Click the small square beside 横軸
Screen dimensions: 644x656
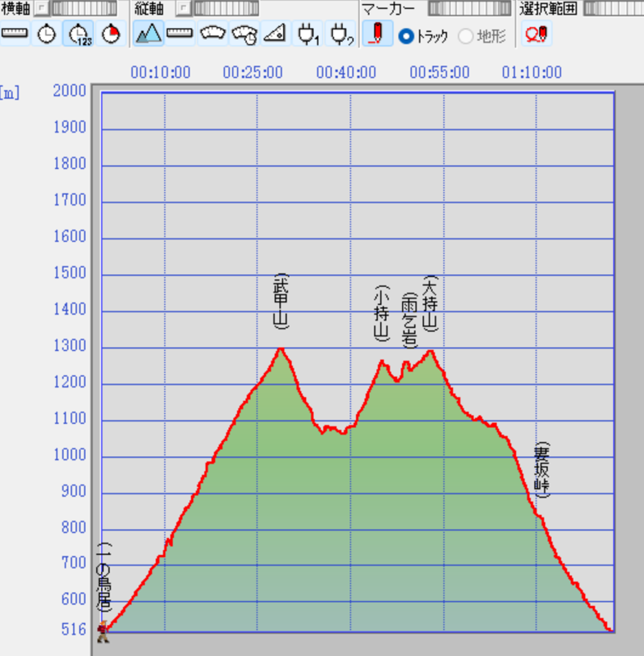41,8
